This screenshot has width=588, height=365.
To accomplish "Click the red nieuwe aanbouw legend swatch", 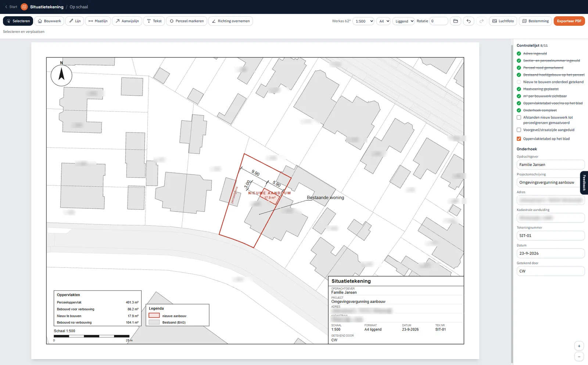I will pyautogui.click(x=154, y=315).
